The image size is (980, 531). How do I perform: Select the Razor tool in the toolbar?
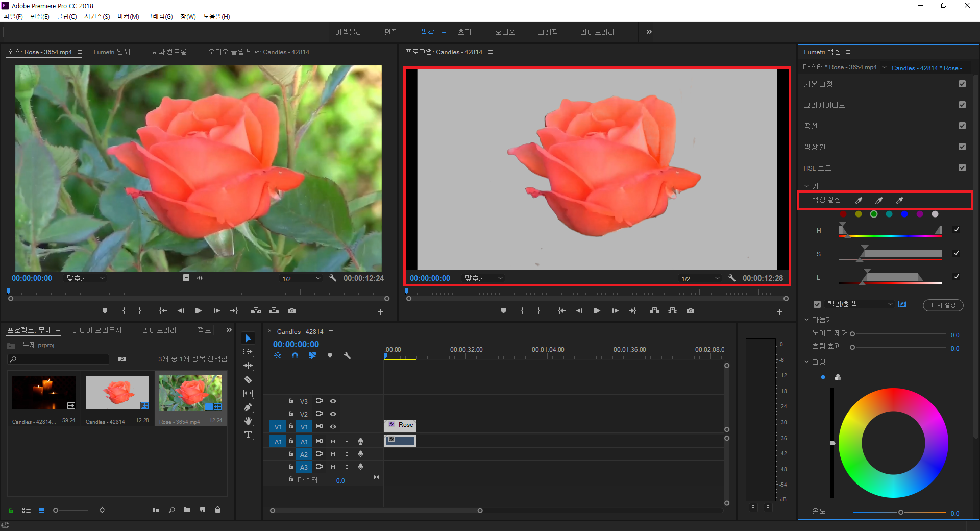(248, 379)
